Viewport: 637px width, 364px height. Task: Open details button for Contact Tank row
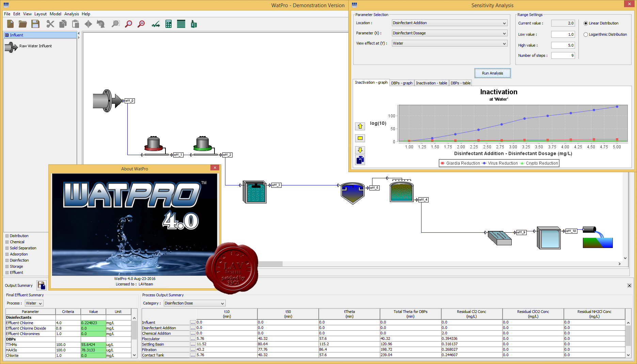(x=193, y=355)
